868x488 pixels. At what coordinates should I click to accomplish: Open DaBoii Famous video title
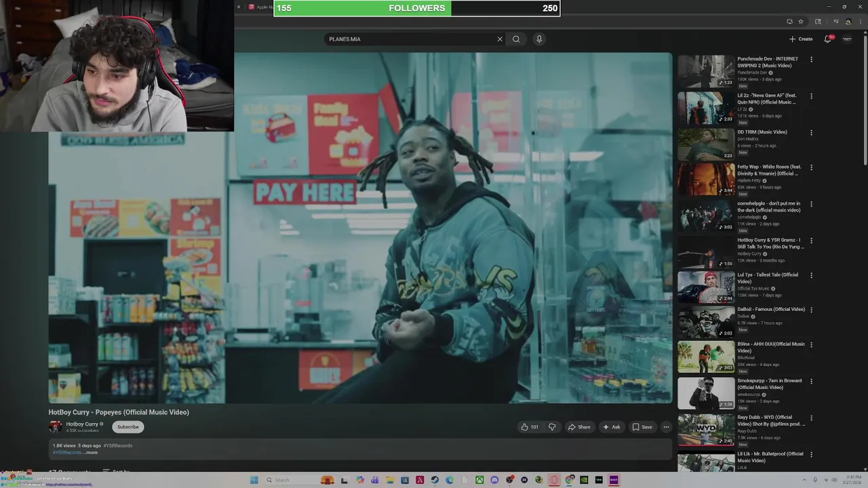tap(771, 309)
